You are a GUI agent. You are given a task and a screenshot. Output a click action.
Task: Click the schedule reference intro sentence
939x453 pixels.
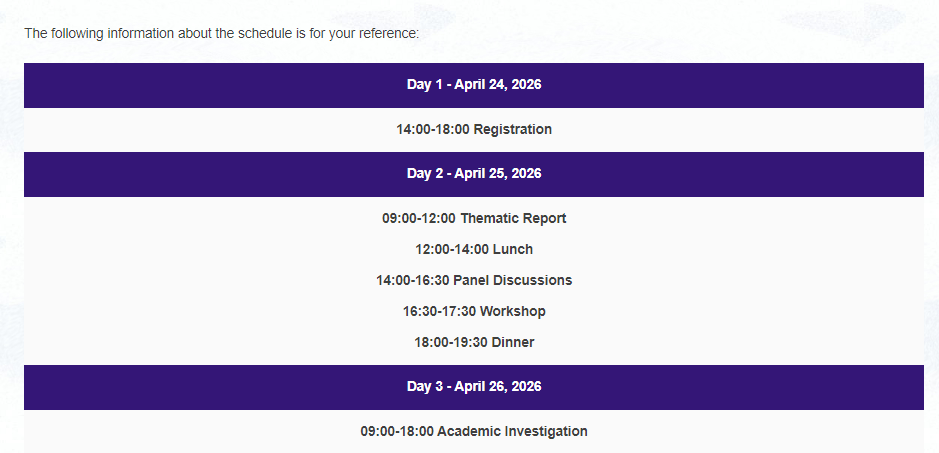[x=222, y=33]
